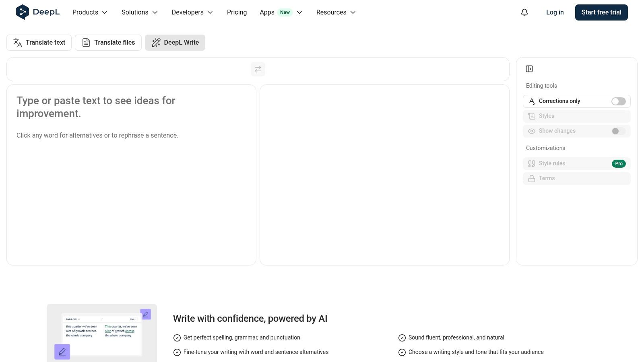Click "Sound fluent, professional, and natural" text

tap(456, 337)
